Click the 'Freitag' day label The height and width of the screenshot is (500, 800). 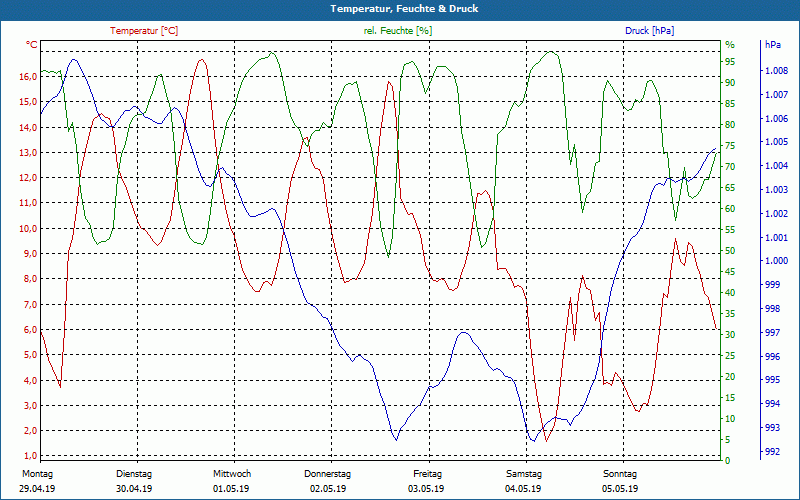[428, 474]
